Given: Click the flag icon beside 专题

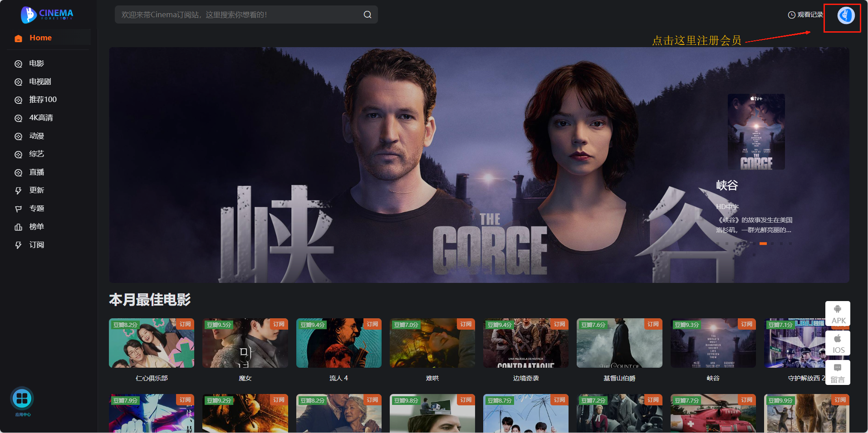Looking at the screenshot, I should click(x=18, y=209).
